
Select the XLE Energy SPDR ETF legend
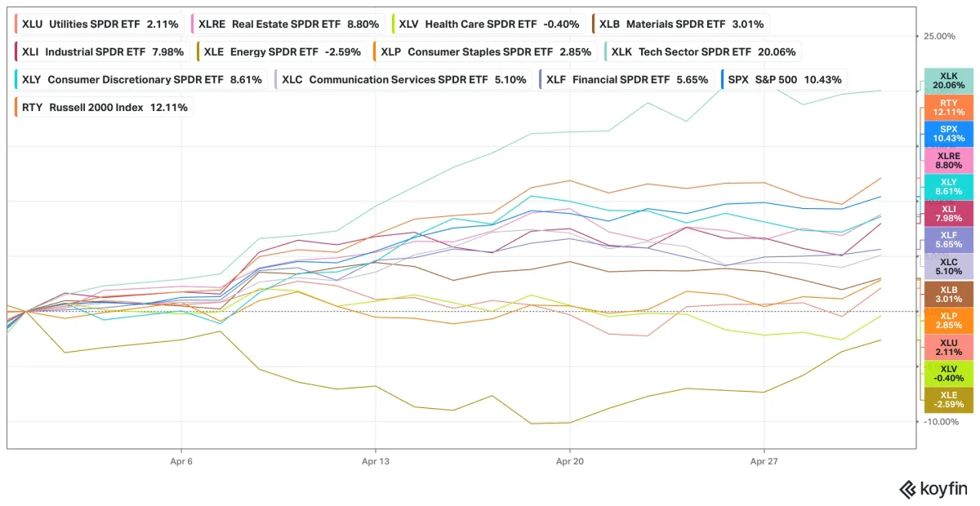pyautogui.click(x=282, y=51)
